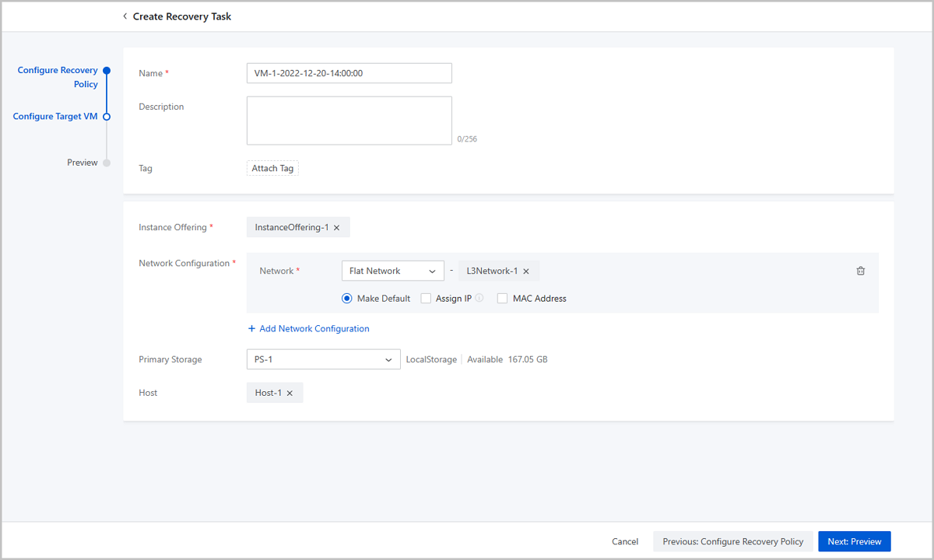Click Add Network Configuration link
934x560 pixels.
(x=314, y=328)
